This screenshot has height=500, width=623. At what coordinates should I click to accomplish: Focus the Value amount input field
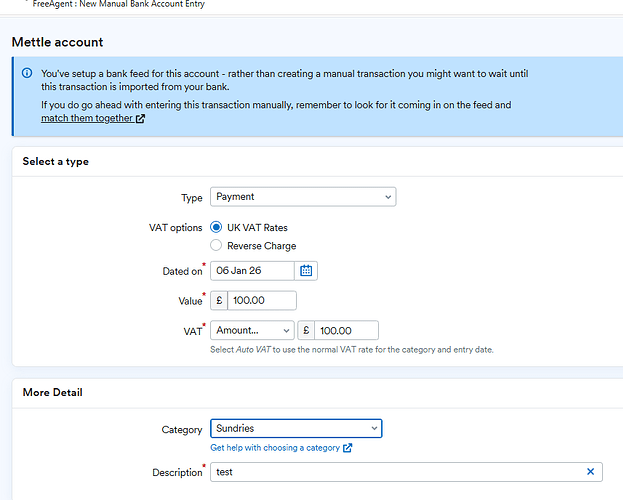(261, 300)
